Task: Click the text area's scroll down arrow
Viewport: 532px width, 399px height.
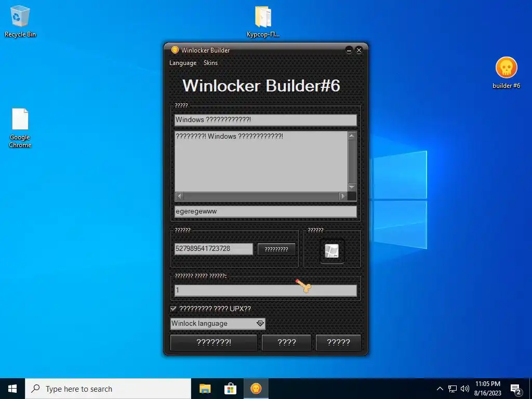Action: tap(352, 187)
